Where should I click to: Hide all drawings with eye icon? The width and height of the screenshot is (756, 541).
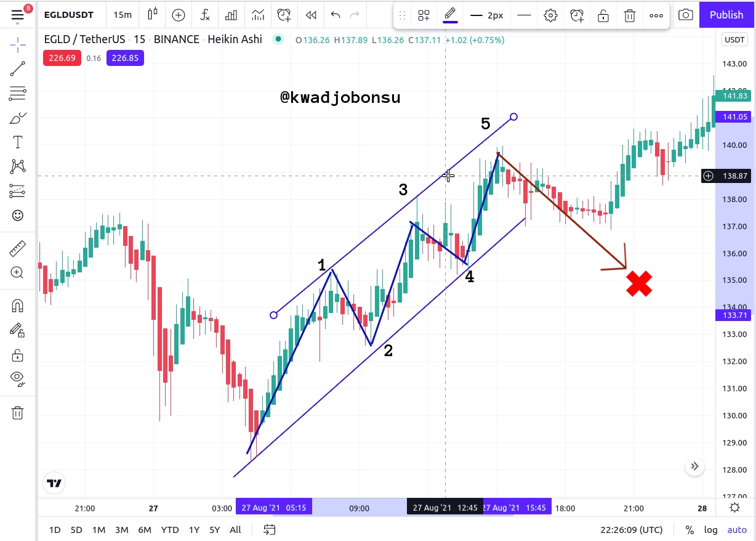coord(18,379)
